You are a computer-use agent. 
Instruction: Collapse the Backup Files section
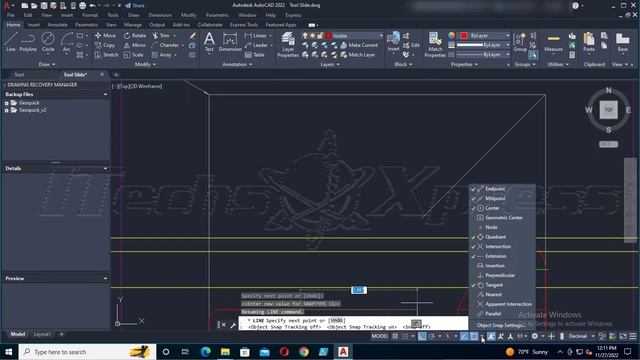(105, 94)
